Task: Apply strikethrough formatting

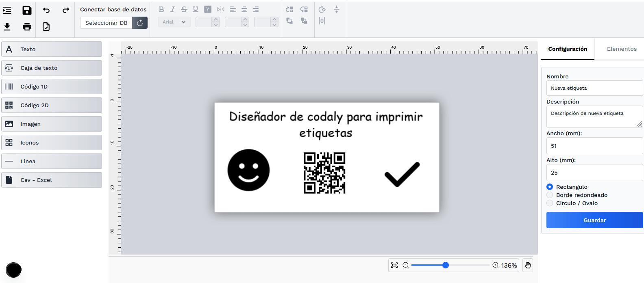Action: coord(184,9)
